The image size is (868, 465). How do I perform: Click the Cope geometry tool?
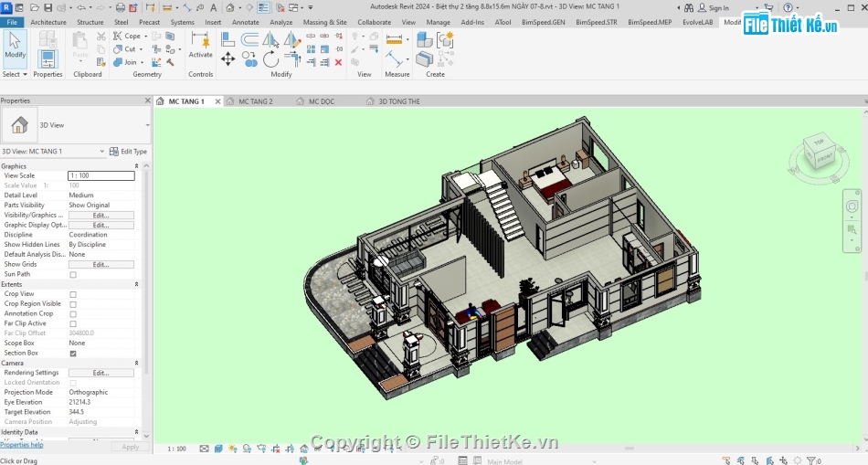(x=127, y=36)
